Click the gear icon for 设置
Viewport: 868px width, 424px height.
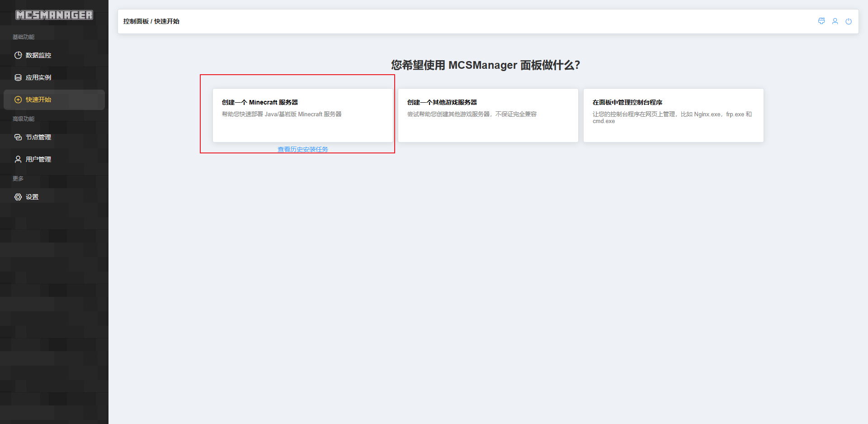18,197
